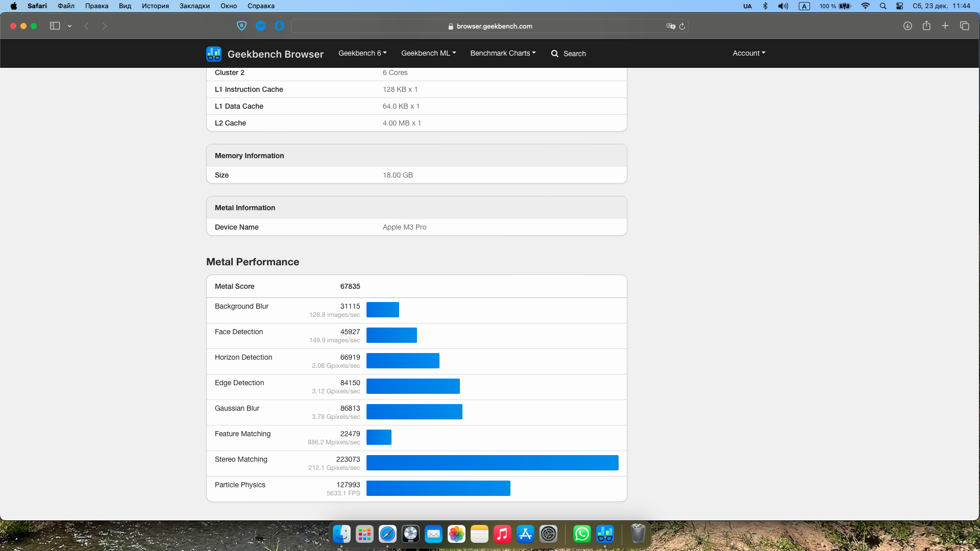Open the Account dropdown menu
This screenshot has width=980, height=551.
pyautogui.click(x=749, y=53)
